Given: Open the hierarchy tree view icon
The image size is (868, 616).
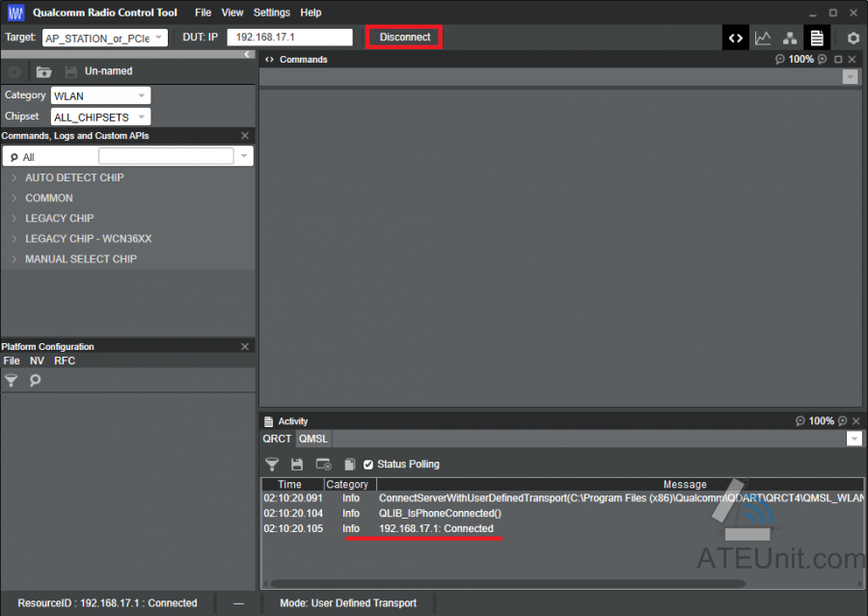Looking at the screenshot, I should click(790, 38).
